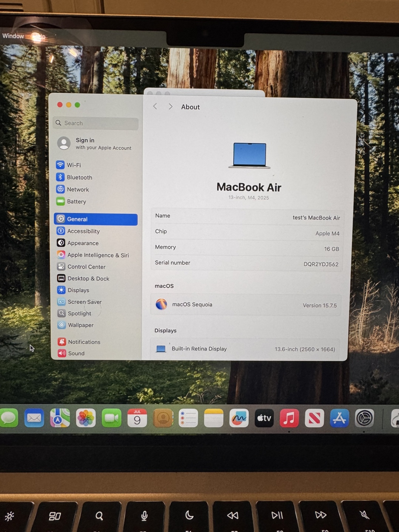This screenshot has width=399, height=532.
Task: Click the serial number "DQR2YDJ562"
Action: (x=321, y=264)
